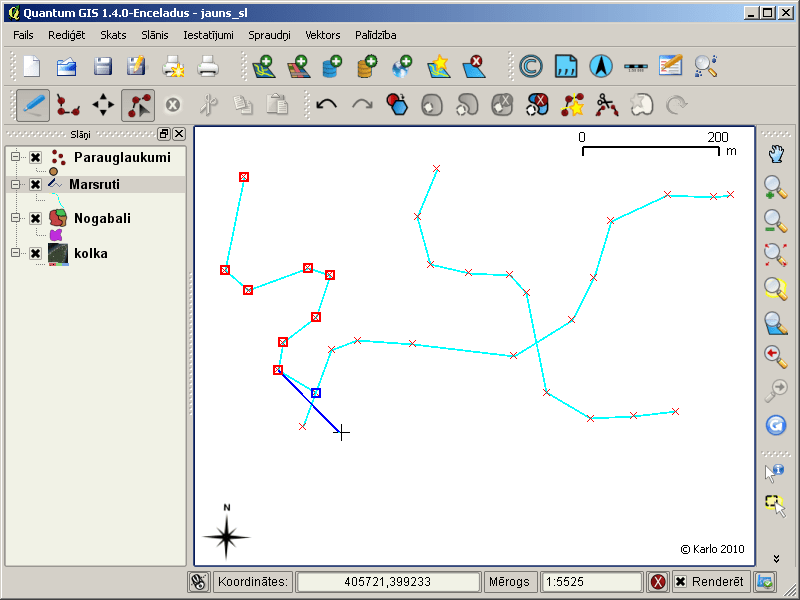Create a new project
Screen dimensions: 800x600
point(32,67)
